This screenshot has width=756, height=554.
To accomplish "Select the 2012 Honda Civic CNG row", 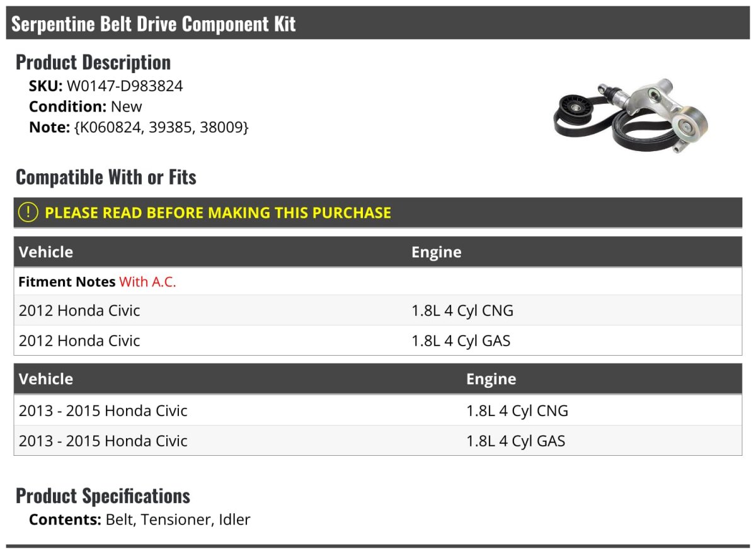I will point(378,310).
